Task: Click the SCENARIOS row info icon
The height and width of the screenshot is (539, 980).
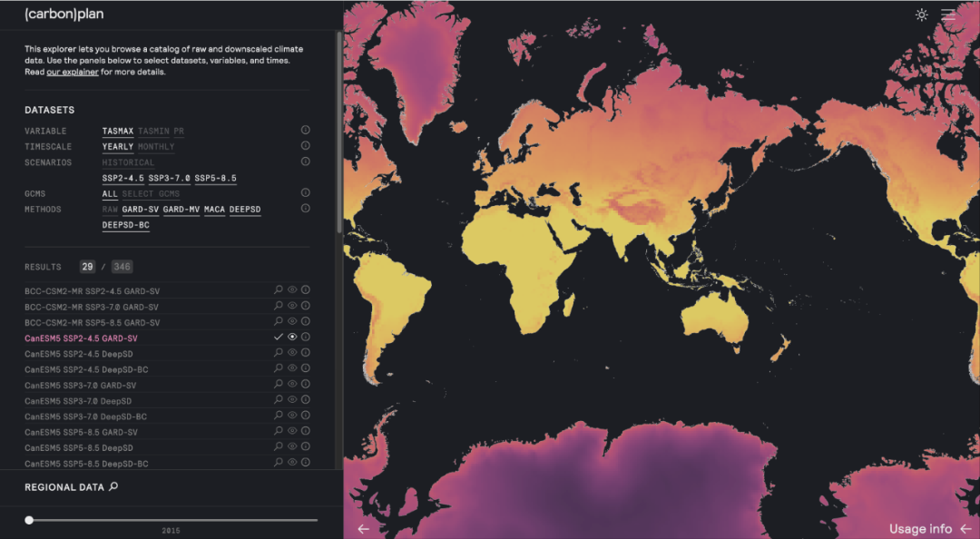Action: coord(305,162)
